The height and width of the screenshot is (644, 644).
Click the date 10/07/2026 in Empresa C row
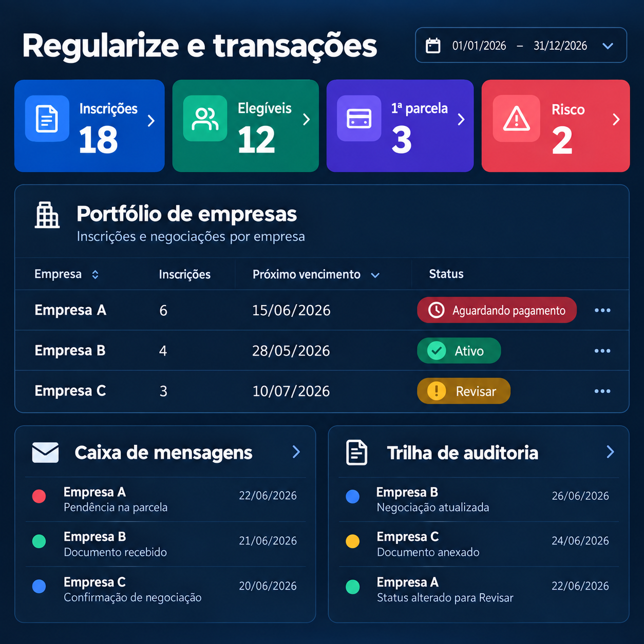291,391
